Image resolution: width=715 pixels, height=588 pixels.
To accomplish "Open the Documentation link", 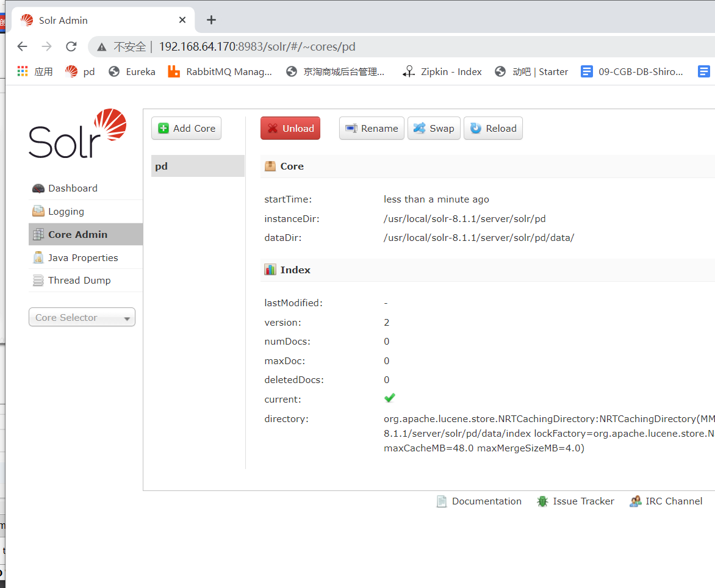I will 487,501.
